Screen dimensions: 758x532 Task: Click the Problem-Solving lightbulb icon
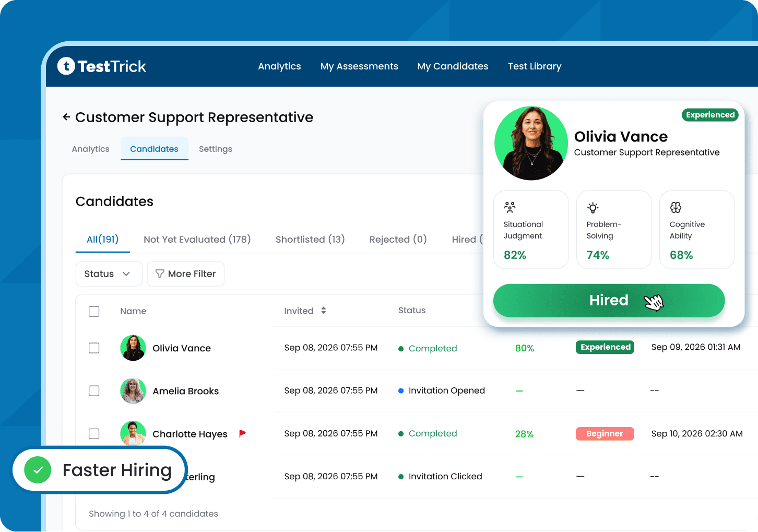click(x=593, y=207)
